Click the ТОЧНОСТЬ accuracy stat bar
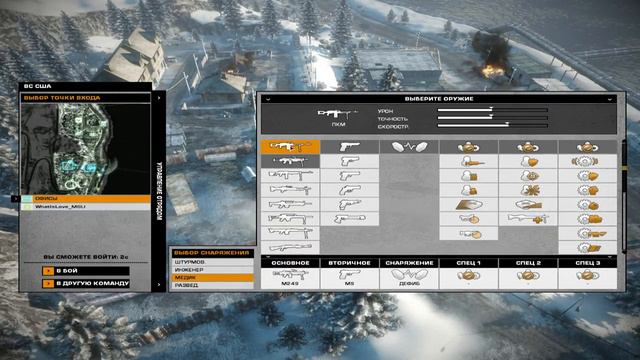The image size is (640, 360). tap(493, 118)
